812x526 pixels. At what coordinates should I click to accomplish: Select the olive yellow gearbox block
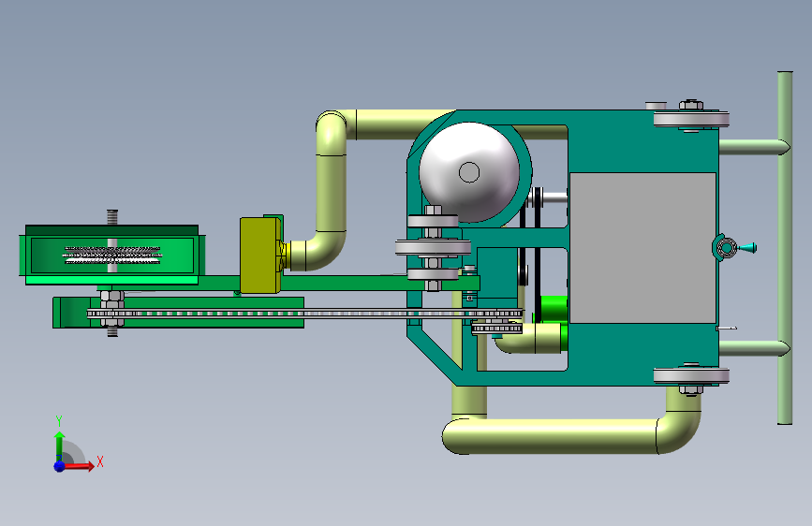pos(260,256)
